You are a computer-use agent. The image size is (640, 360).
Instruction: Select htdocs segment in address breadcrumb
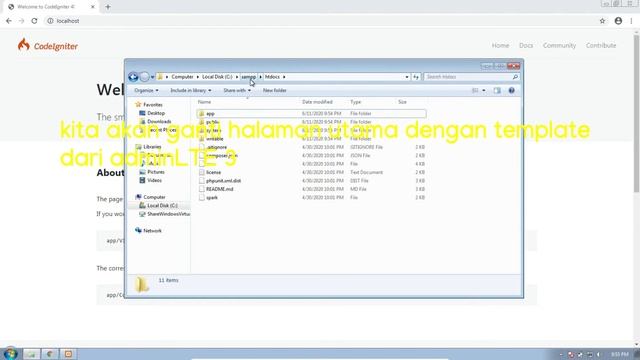tap(272, 77)
